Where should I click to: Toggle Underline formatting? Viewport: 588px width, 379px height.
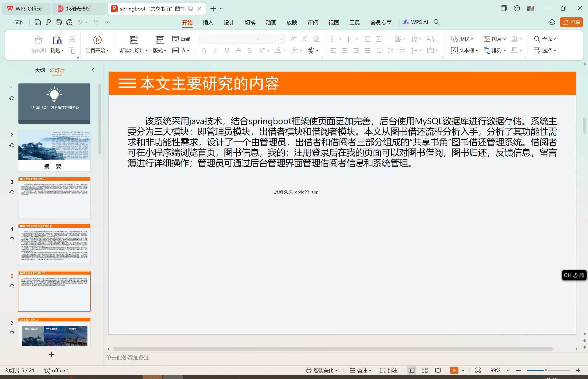pos(227,50)
